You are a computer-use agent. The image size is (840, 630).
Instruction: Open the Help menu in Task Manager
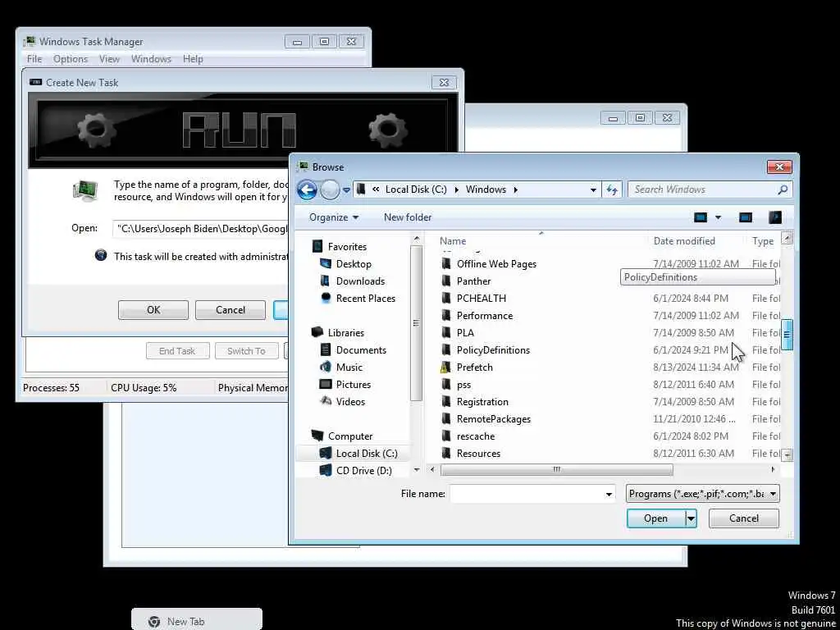point(193,59)
